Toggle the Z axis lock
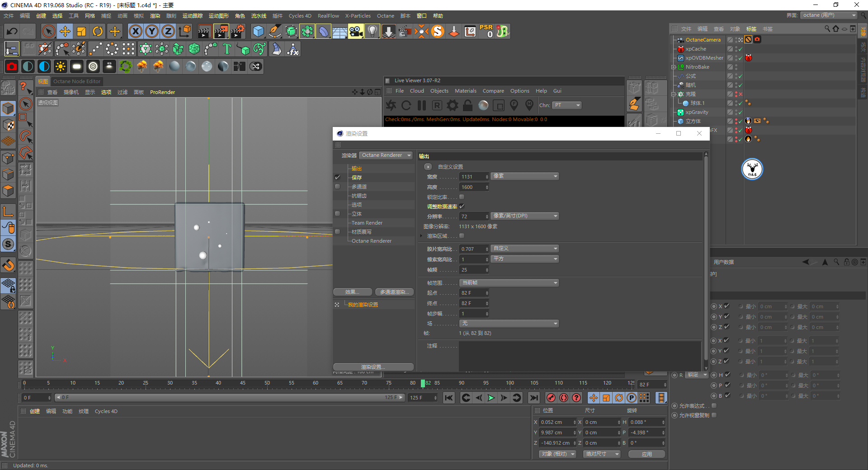The image size is (868, 470). click(x=168, y=31)
